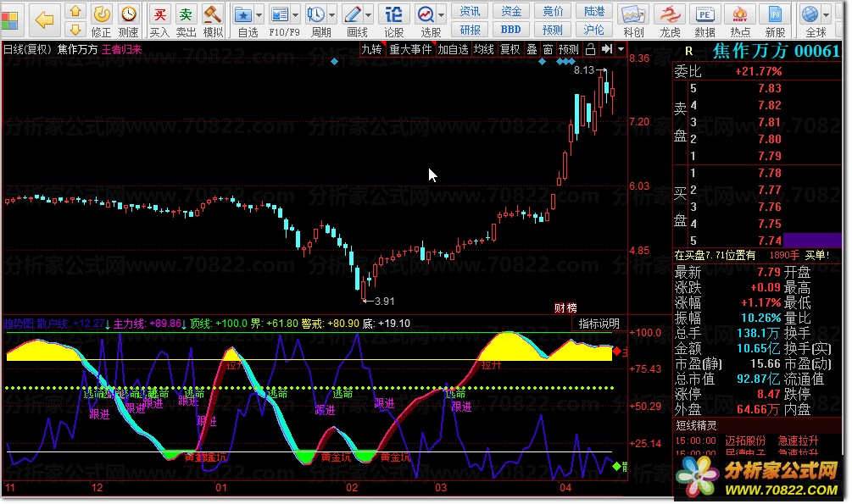Click the 资金 button
852x504 pixels.
coord(510,11)
